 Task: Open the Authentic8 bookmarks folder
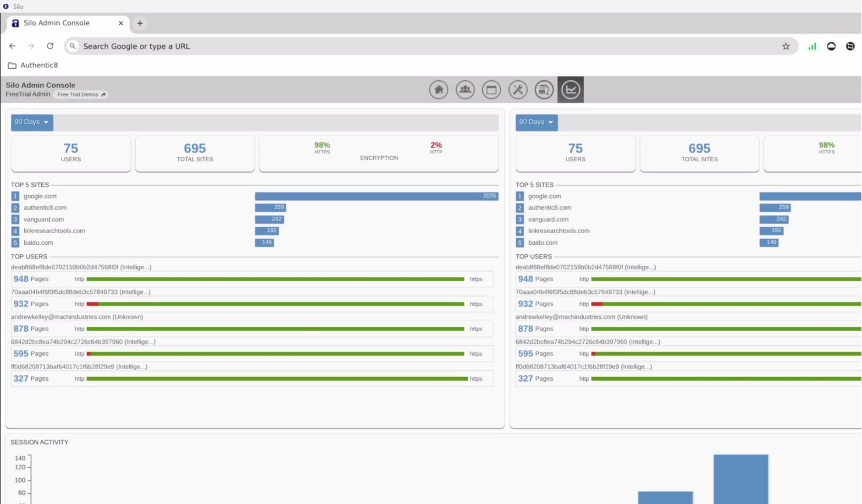(x=33, y=65)
